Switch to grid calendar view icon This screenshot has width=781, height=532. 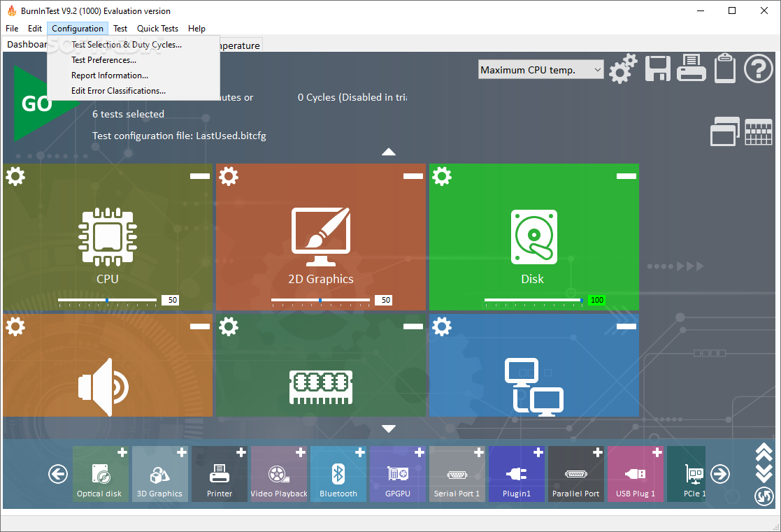click(758, 132)
